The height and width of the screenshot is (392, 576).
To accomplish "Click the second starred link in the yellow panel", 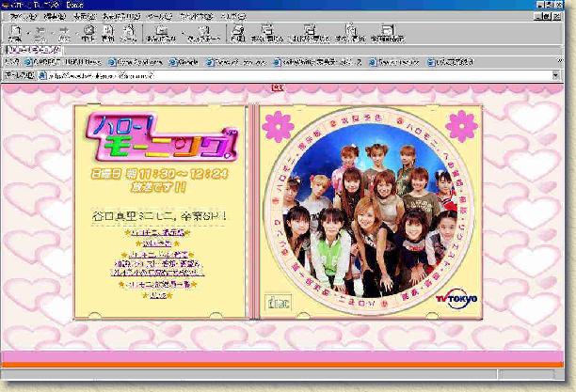I will coord(157,243).
